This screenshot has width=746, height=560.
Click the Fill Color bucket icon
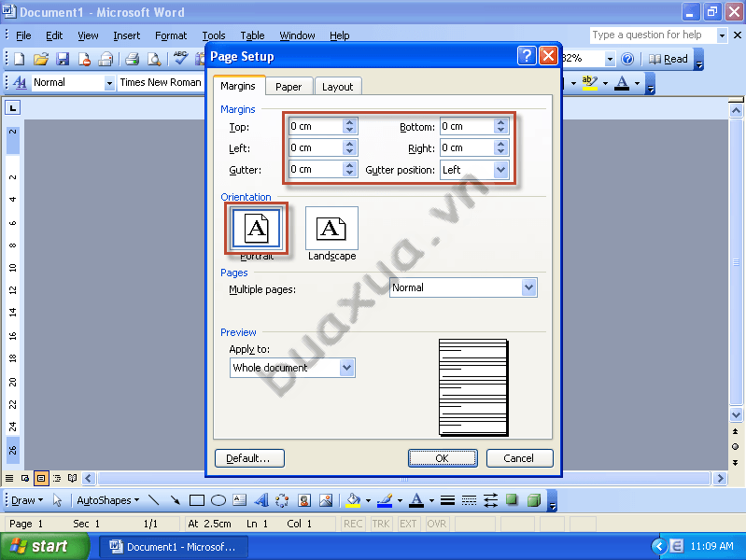pos(353,500)
